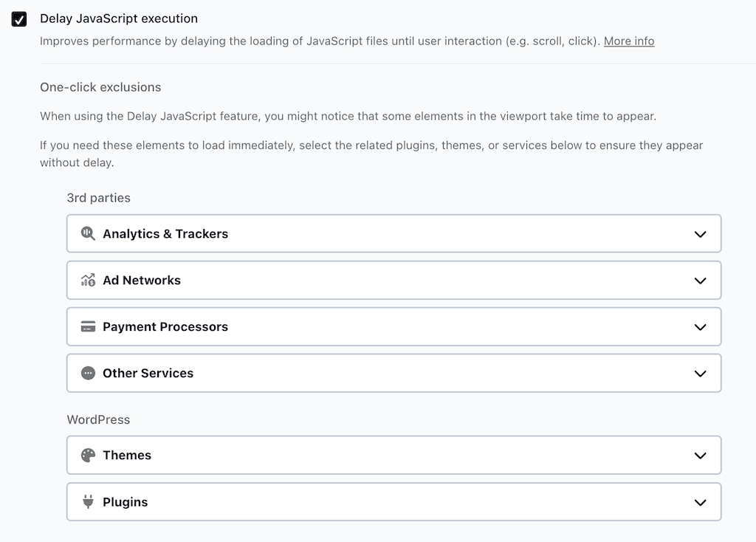Click the Other Services speech bubble icon
The width and height of the screenshot is (756, 542).
point(87,373)
